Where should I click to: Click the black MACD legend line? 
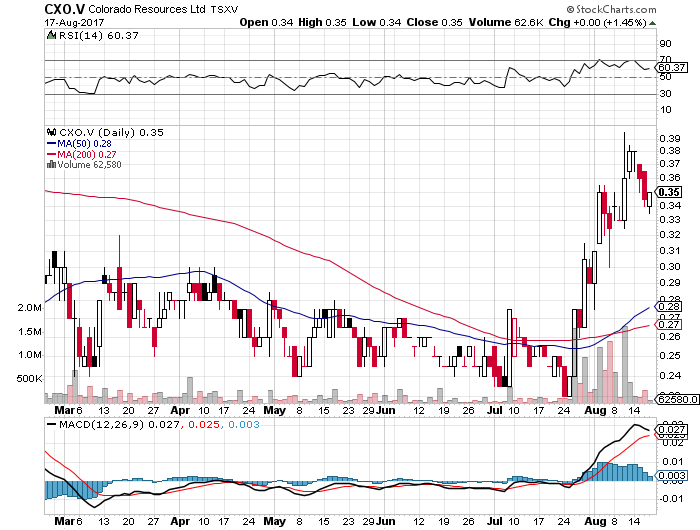(x=51, y=424)
